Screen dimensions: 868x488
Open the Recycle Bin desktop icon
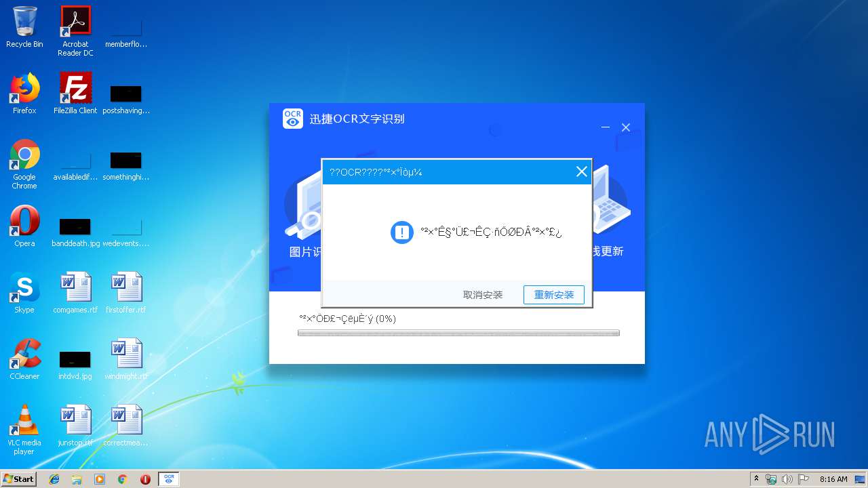tap(24, 27)
